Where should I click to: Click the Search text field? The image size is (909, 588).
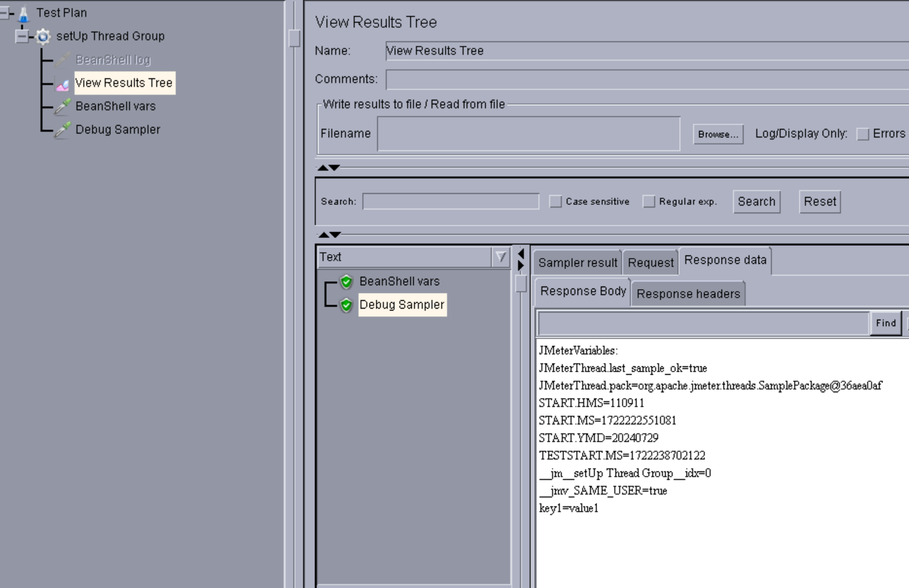[x=451, y=202]
